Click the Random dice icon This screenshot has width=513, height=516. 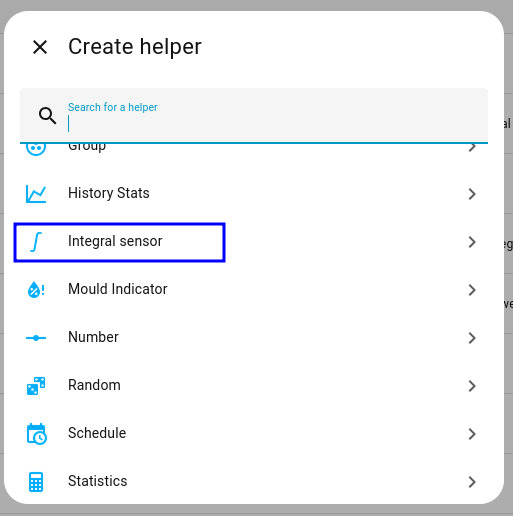(36, 386)
